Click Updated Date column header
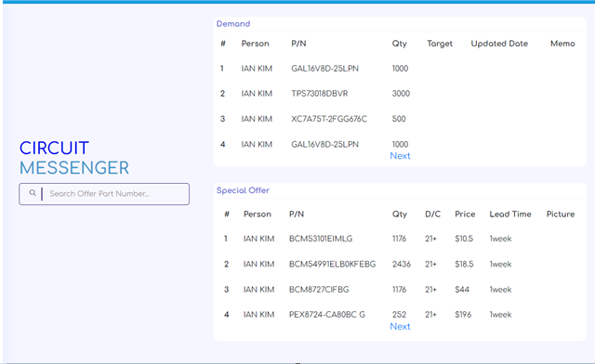 (499, 44)
